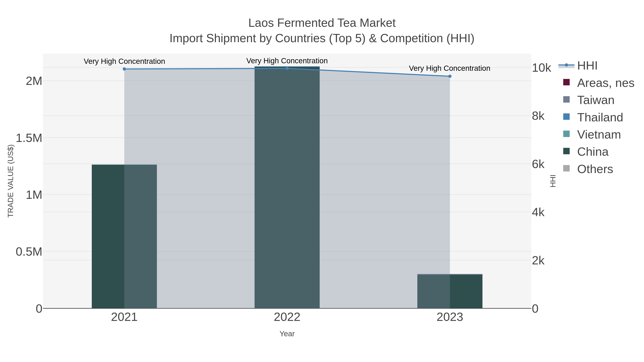Viewport: 644px width, 362px height.
Task: Toggle the Areas, nes legend entry
Action: (599, 83)
